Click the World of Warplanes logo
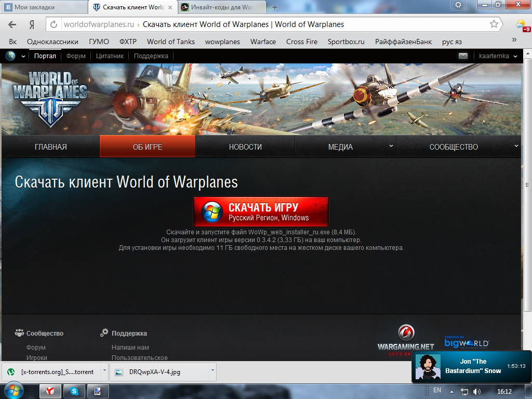This screenshot has height=399, width=532. 50,98
